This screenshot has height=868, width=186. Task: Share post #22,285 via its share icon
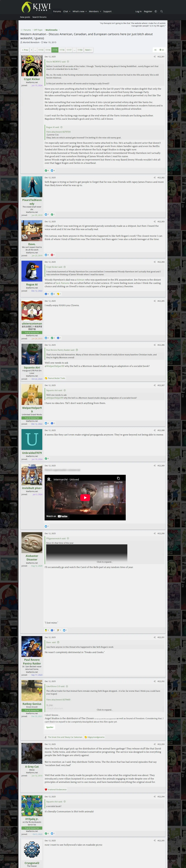[x=155, y=301]
